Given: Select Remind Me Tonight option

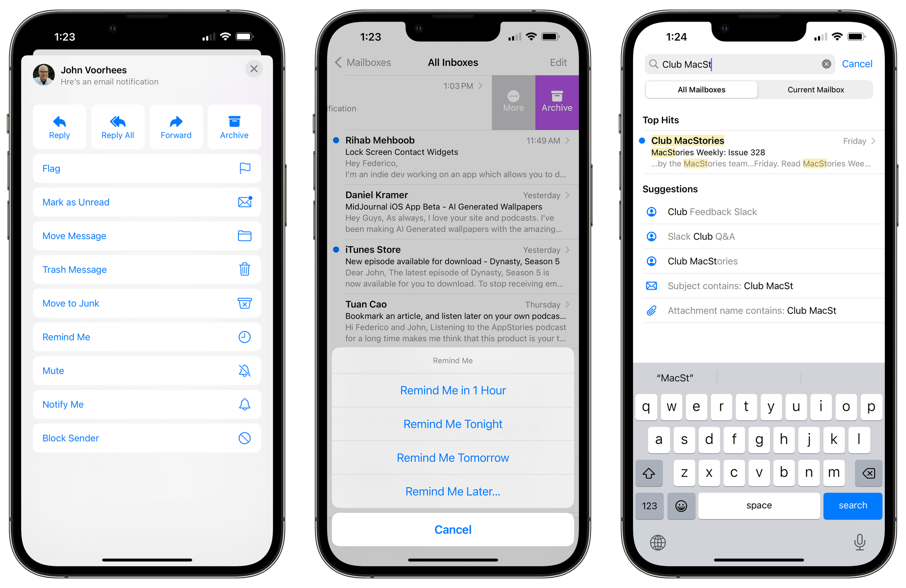Looking at the screenshot, I should coord(453,424).
